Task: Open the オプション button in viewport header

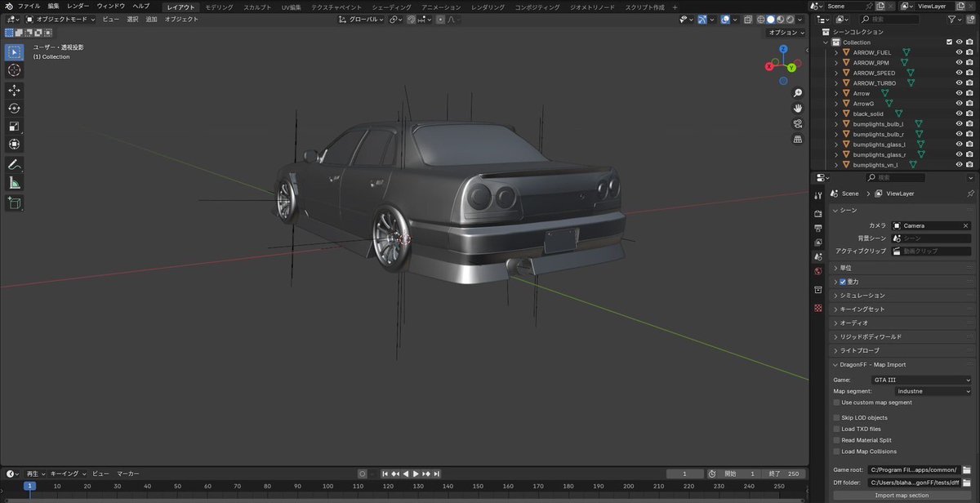Action: [785, 33]
